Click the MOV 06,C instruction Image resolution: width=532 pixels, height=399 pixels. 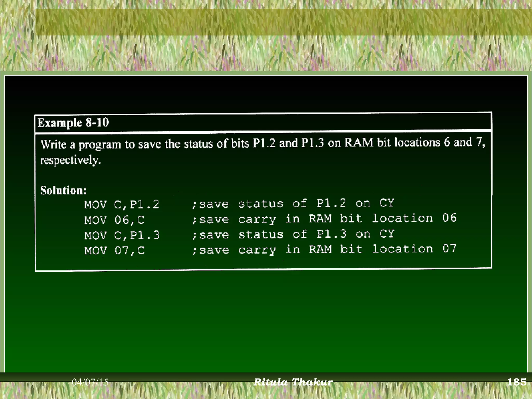tap(114, 220)
